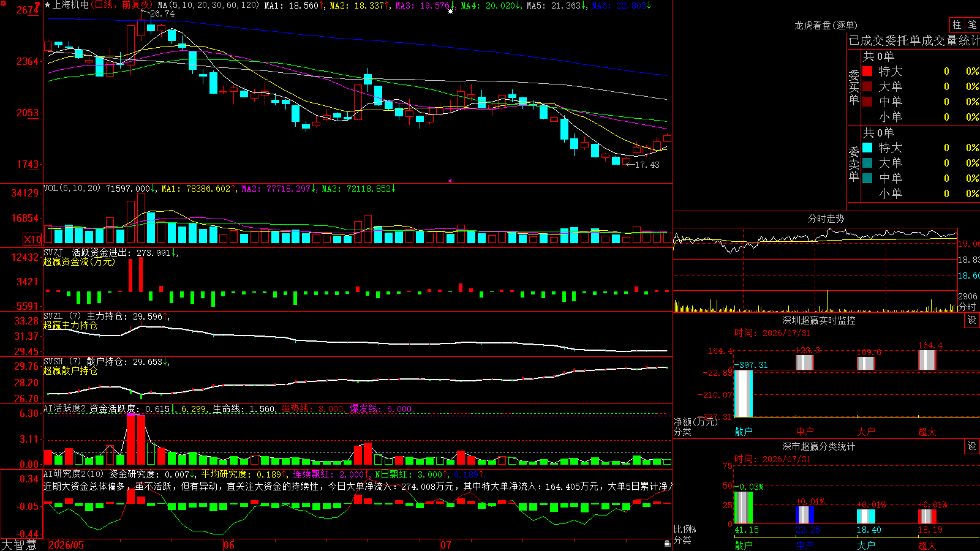
Task: Click the magenta triangle marker below the K-line chart
Action: [x=450, y=181]
